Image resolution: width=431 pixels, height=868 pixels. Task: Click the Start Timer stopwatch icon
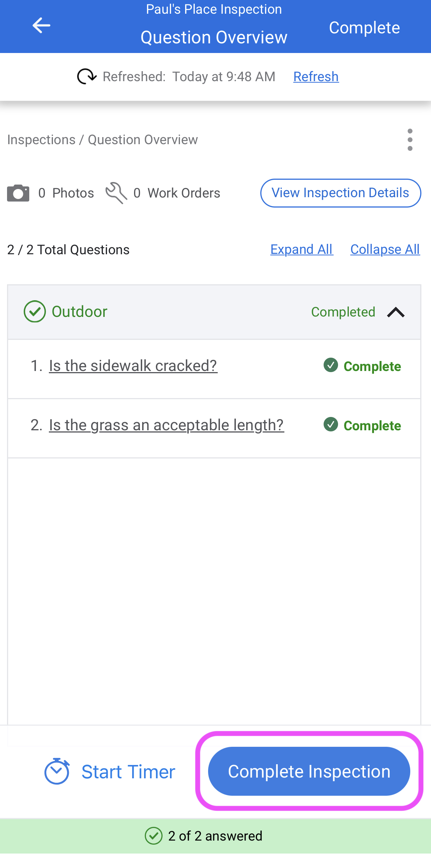57,771
